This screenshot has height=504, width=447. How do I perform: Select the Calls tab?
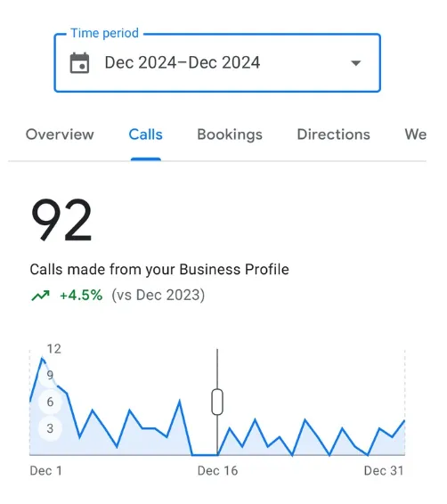click(x=145, y=134)
